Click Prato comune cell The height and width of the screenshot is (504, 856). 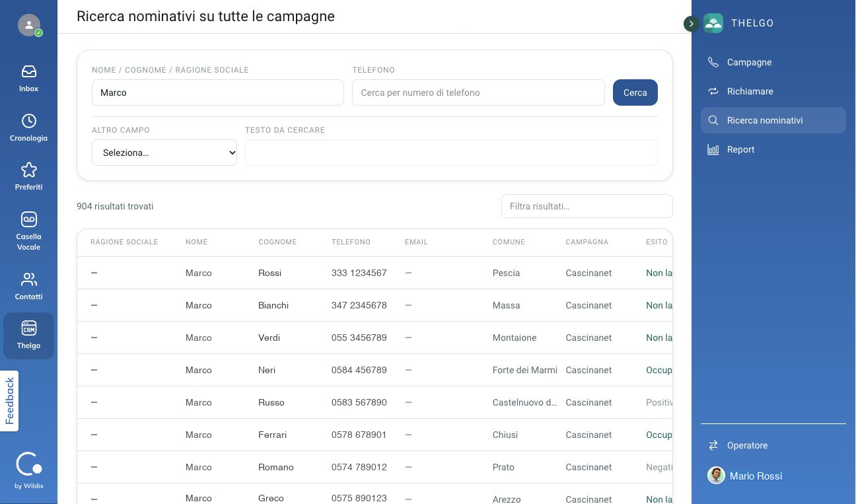tap(503, 467)
